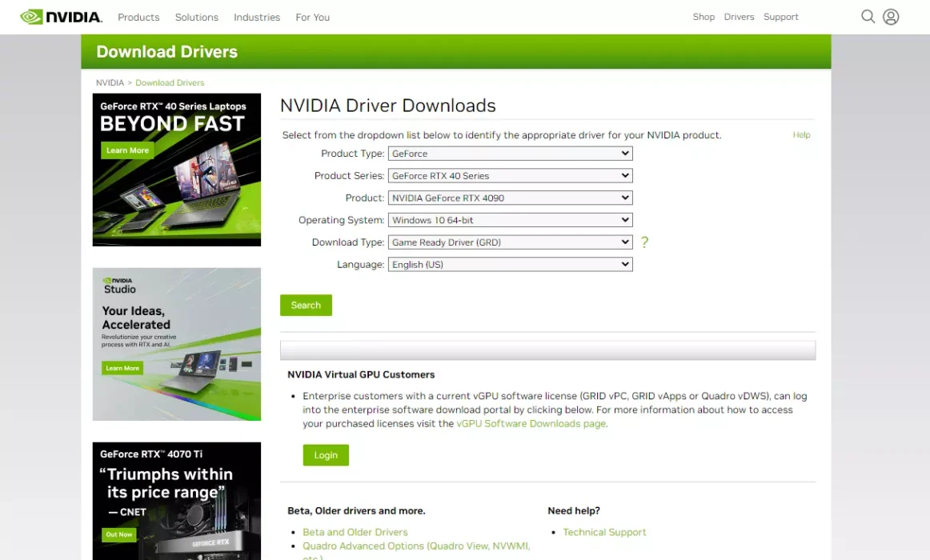Open the For You menu
Screen dimensions: 930x560
[313, 17]
